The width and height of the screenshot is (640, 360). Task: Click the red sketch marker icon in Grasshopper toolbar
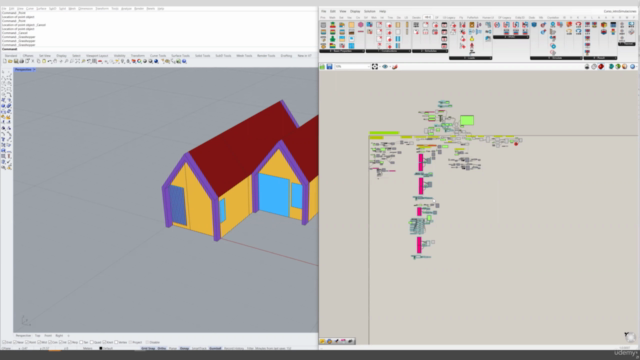[x=395, y=67]
